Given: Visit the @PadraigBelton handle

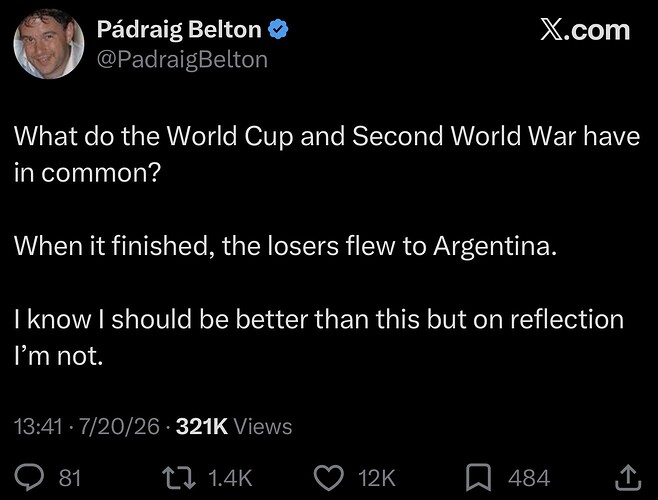Looking at the screenshot, I should [182, 60].
